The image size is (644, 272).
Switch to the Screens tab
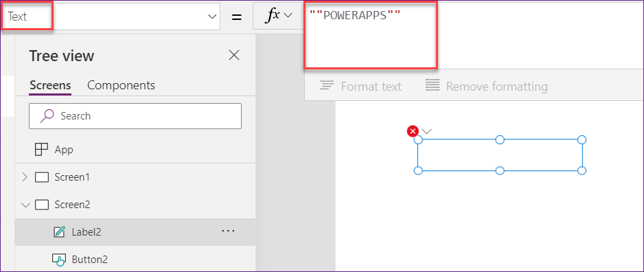[50, 85]
